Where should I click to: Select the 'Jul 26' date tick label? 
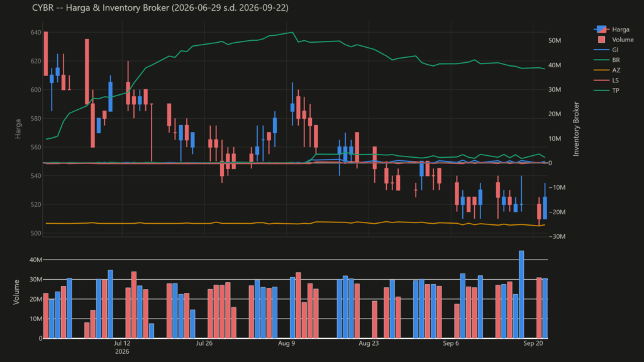coord(204,343)
